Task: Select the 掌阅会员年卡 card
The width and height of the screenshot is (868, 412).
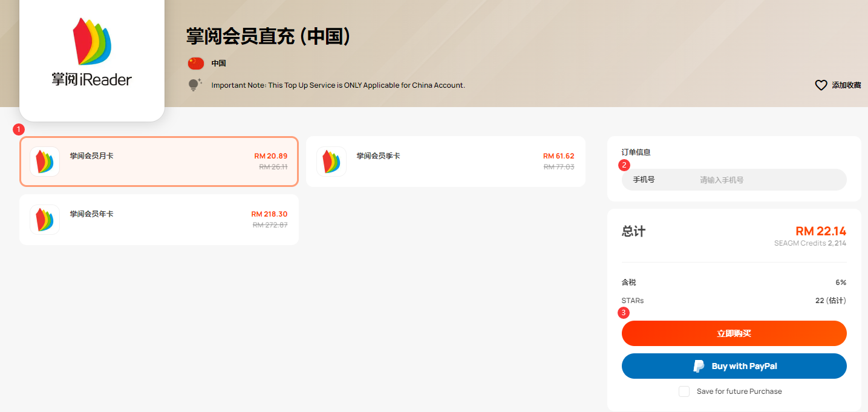Action: pos(159,220)
